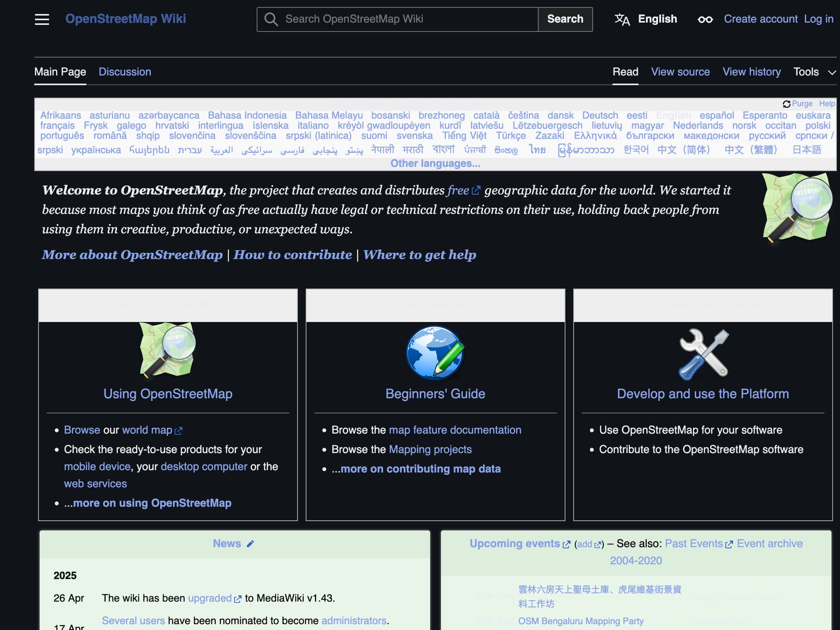Screen dimensions: 840x630
Task: Open the mobile device link
Action: tap(97, 466)
